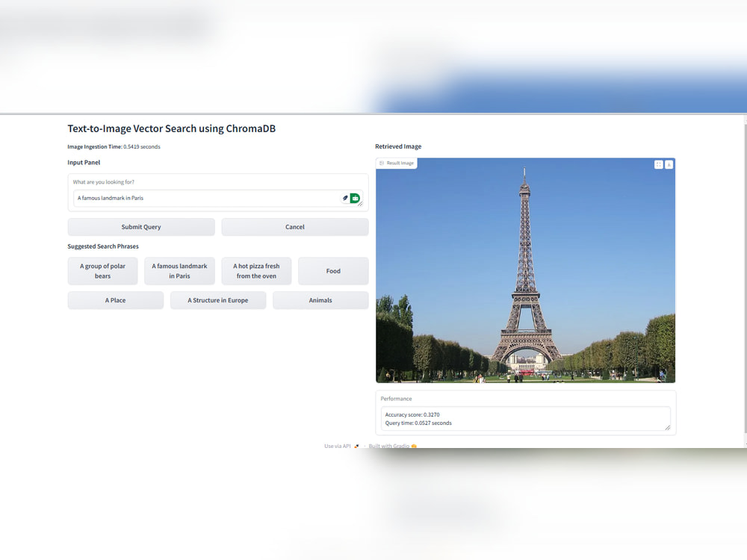Click the API icon next to Use via API
The width and height of the screenshot is (747, 560).
356,447
